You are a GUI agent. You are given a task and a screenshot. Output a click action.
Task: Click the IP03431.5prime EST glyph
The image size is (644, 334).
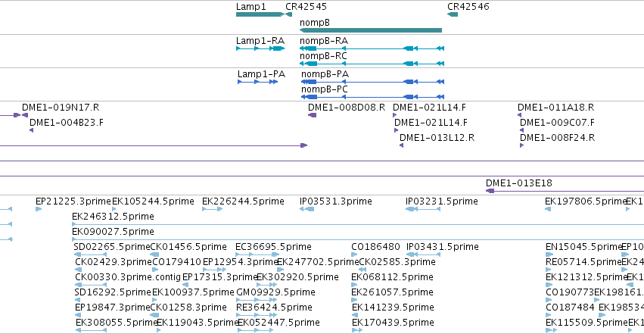coord(424,254)
